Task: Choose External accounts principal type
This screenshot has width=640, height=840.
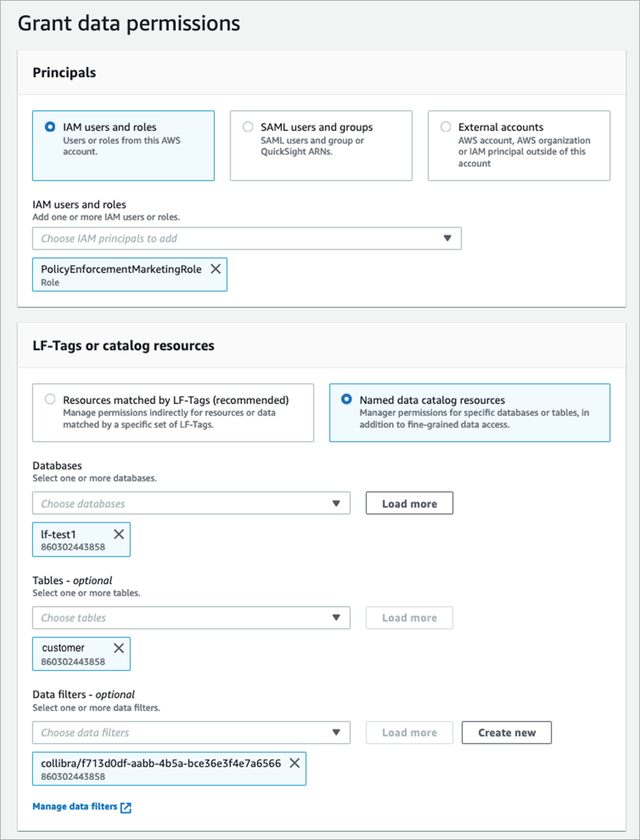Action: pyautogui.click(x=446, y=127)
